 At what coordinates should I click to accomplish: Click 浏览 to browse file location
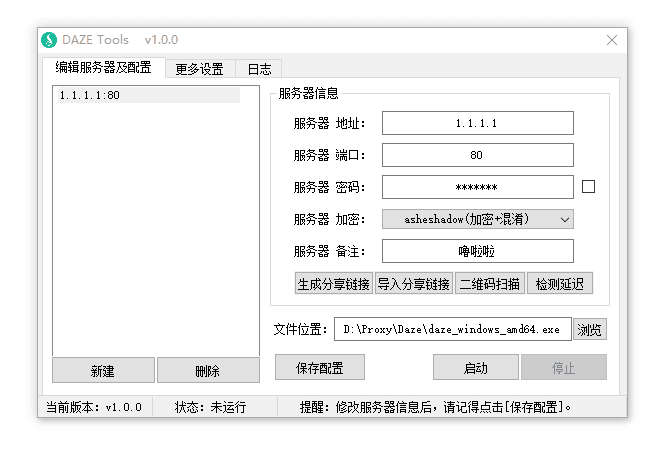click(x=590, y=330)
